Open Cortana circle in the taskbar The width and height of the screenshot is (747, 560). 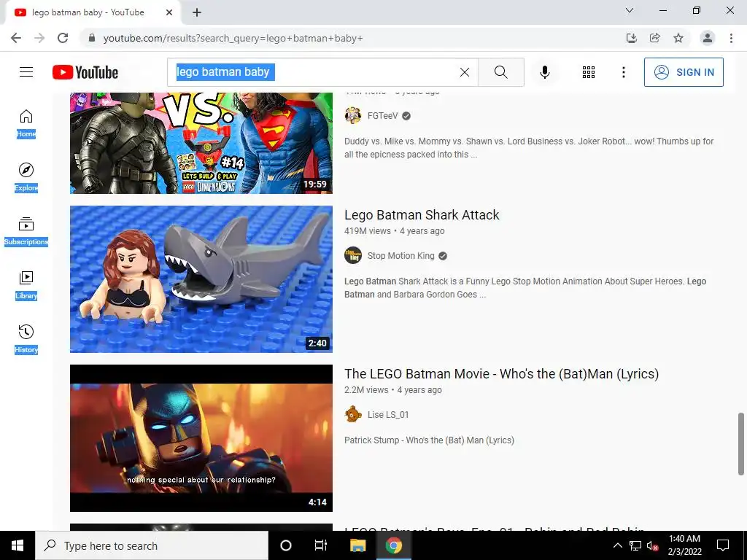[x=286, y=545]
